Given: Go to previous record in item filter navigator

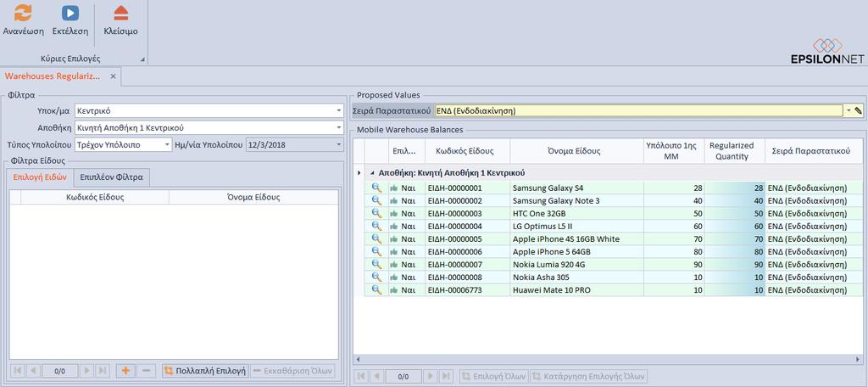Looking at the screenshot, I should click(x=33, y=371).
